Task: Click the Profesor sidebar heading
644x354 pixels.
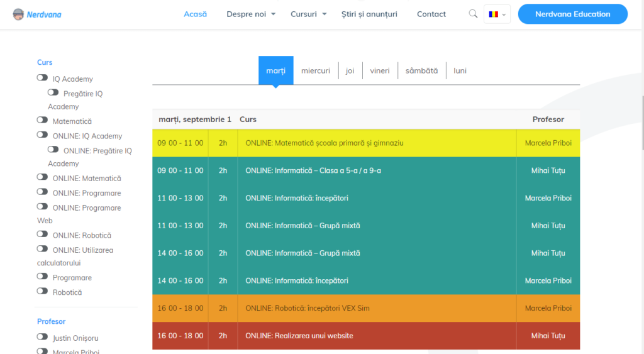Action: (x=52, y=321)
